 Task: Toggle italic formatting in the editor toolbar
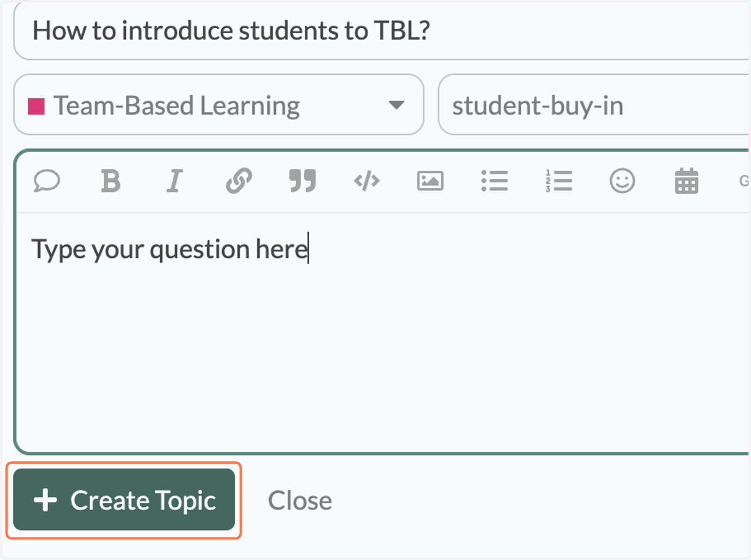(174, 181)
